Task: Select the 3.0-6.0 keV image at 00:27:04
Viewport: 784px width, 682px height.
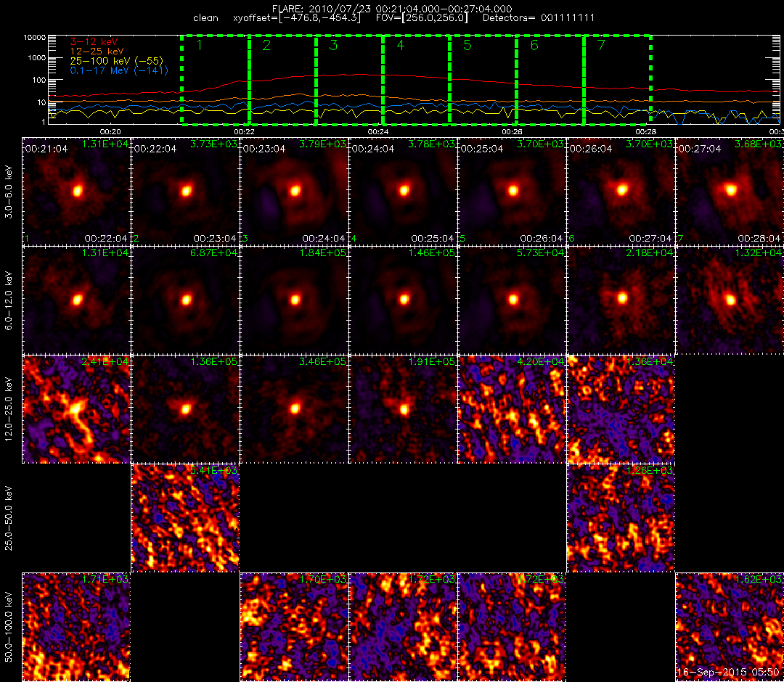Action: point(730,192)
